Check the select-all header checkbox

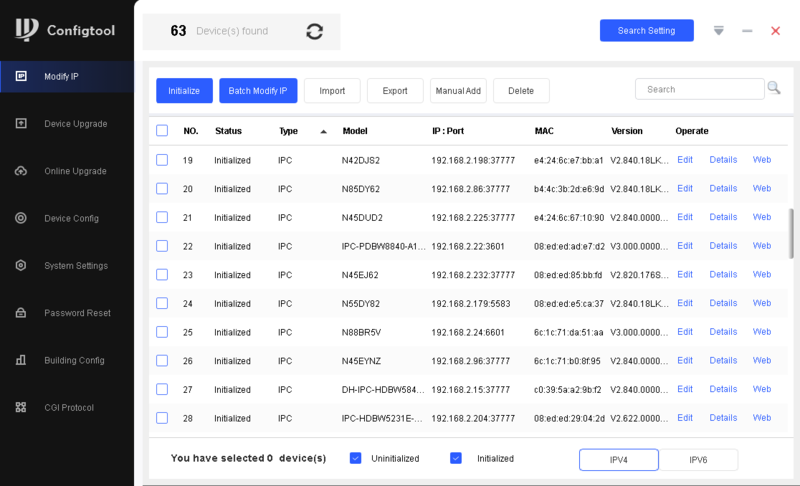[162, 131]
